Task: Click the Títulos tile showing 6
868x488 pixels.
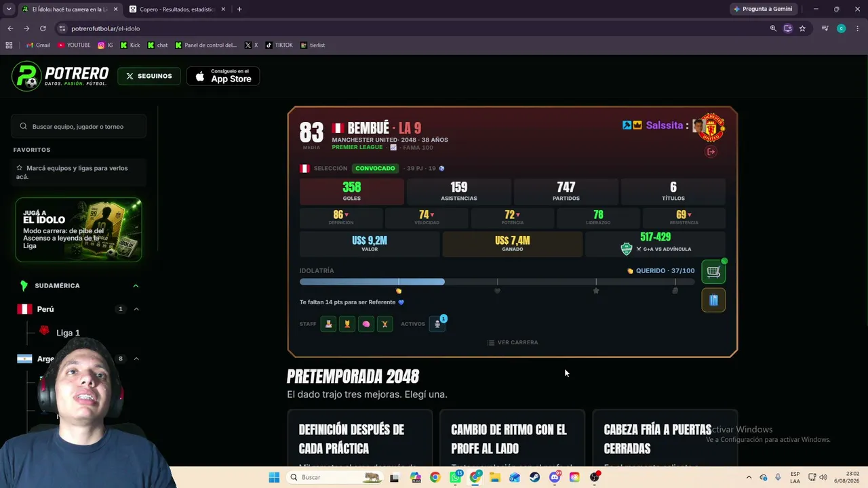Action: pos(673,192)
